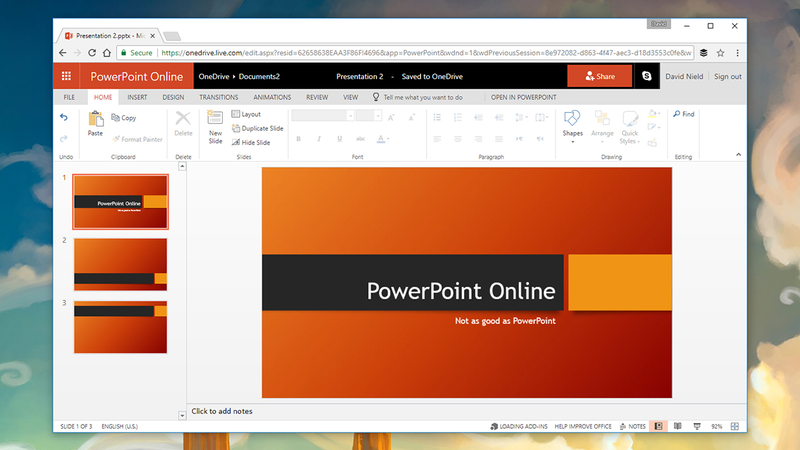Switch to the INSERT tab
The image size is (800, 450).
coord(137,97)
